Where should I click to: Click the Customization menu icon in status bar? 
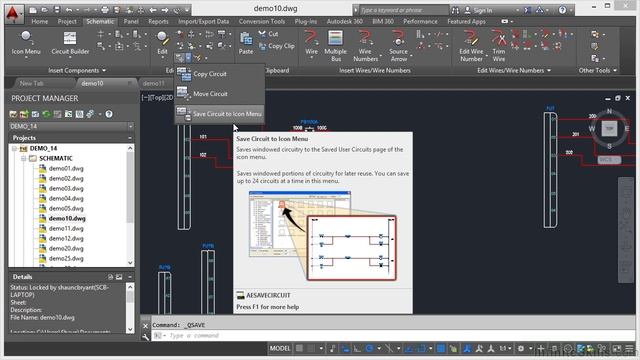tap(630, 349)
